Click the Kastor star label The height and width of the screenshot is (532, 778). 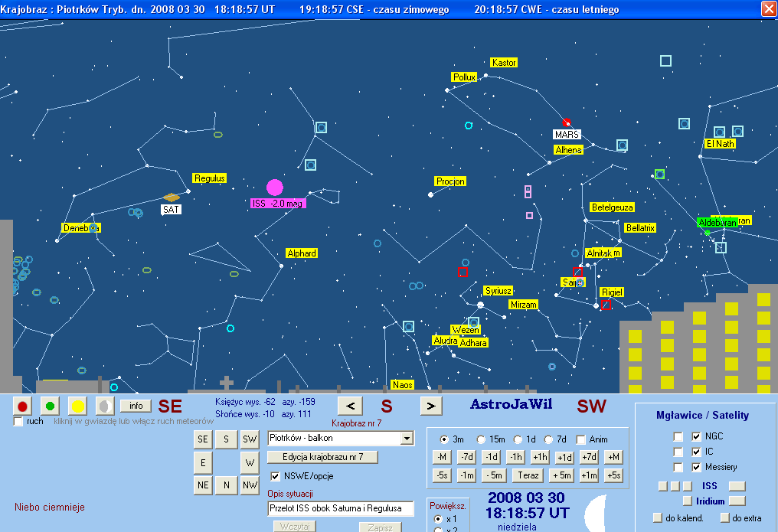point(504,63)
